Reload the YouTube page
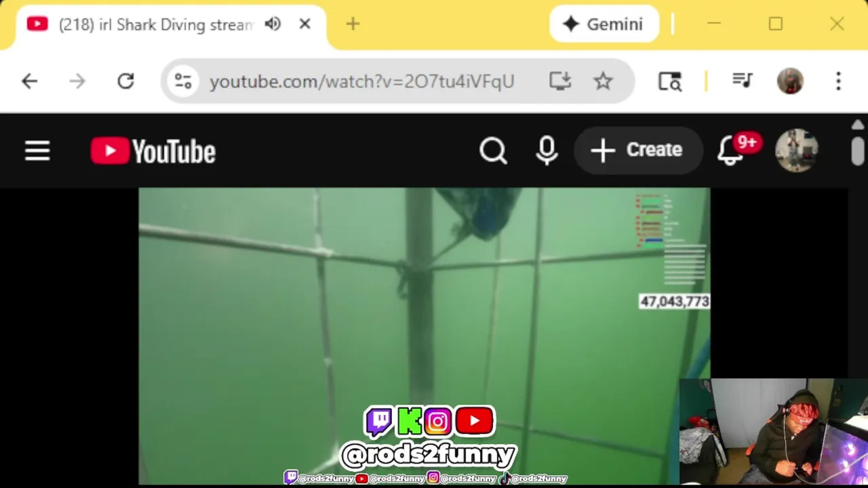The image size is (868, 488). (125, 81)
